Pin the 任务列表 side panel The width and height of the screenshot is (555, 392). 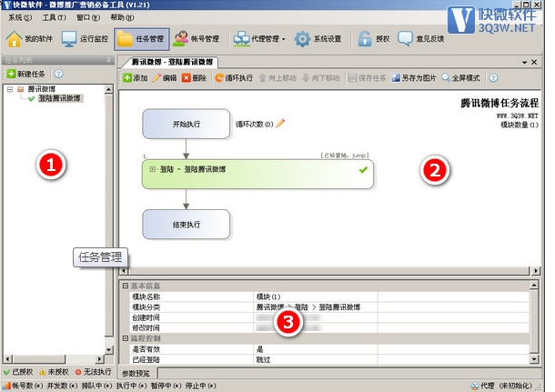click(x=108, y=60)
